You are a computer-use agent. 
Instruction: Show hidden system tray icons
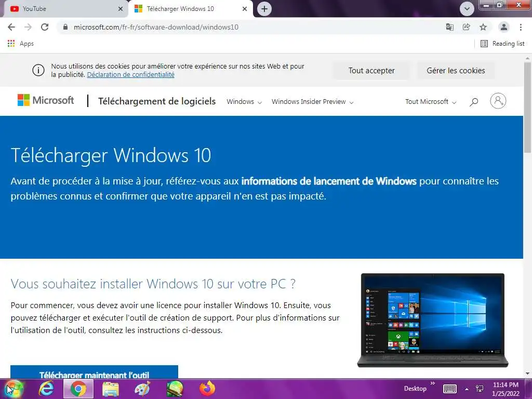pyautogui.click(x=467, y=389)
